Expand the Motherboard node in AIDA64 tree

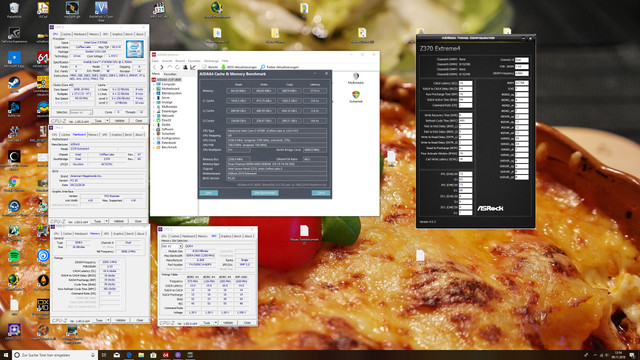pos(154,89)
